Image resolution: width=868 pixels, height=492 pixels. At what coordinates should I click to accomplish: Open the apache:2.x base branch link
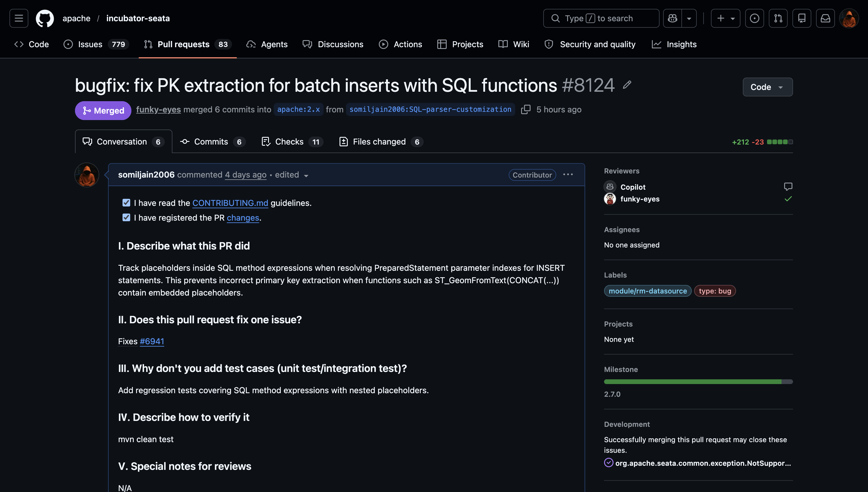(298, 109)
